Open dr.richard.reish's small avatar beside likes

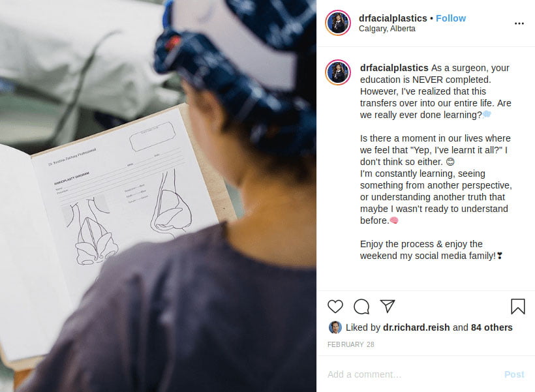(x=335, y=327)
